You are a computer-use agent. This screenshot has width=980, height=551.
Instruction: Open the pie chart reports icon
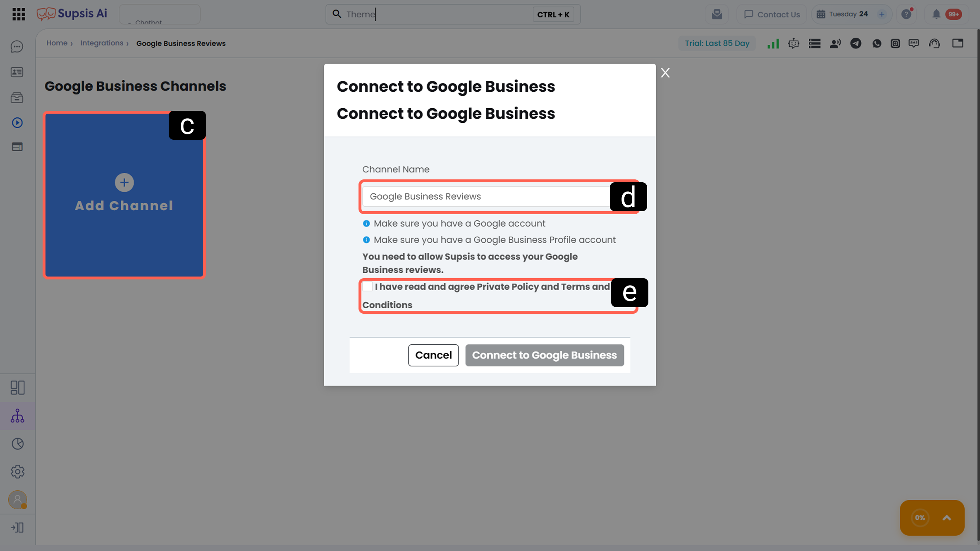(x=17, y=444)
